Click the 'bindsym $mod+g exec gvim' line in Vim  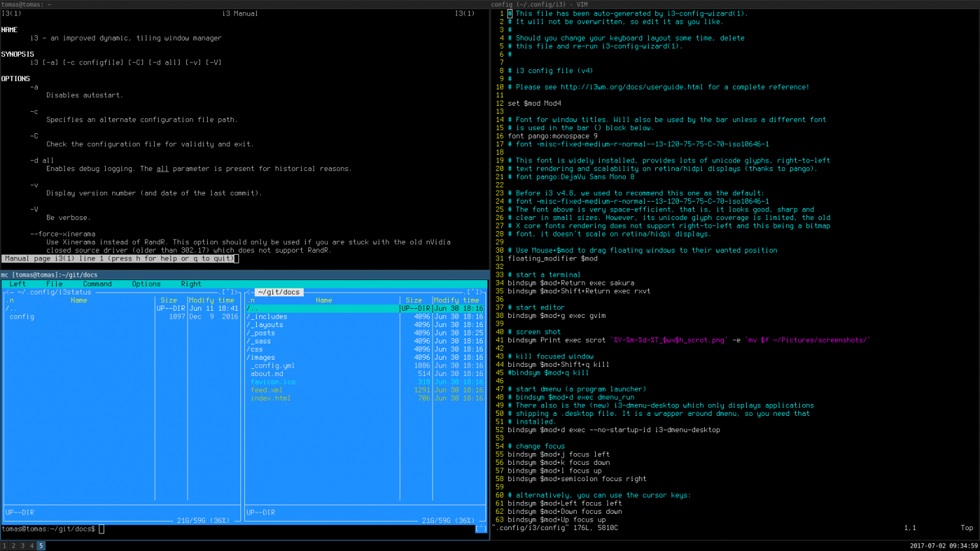click(557, 315)
